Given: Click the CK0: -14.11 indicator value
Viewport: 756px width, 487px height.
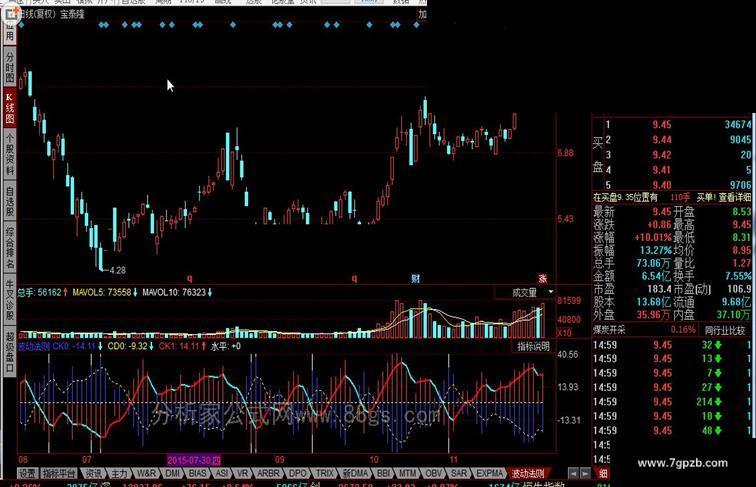Looking at the screenshot, I should tap(74, 346).
